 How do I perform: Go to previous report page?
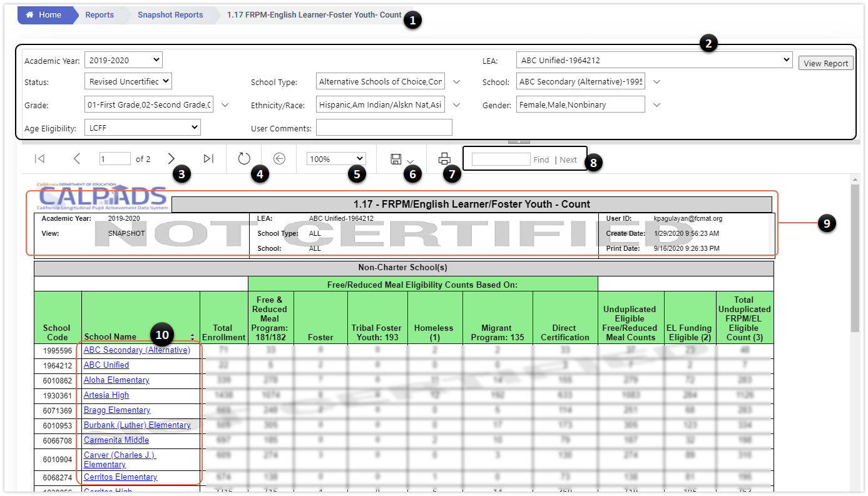point(77,159)
